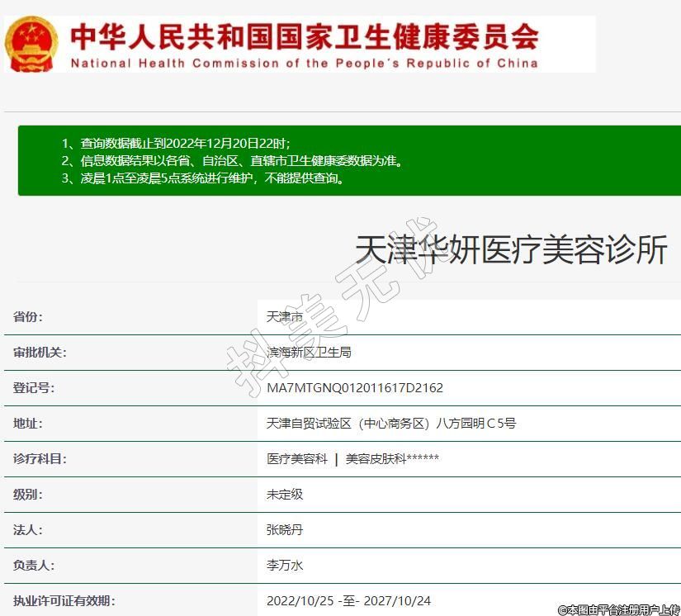Click the 法人 row label
681x616 pixels.
28,530
